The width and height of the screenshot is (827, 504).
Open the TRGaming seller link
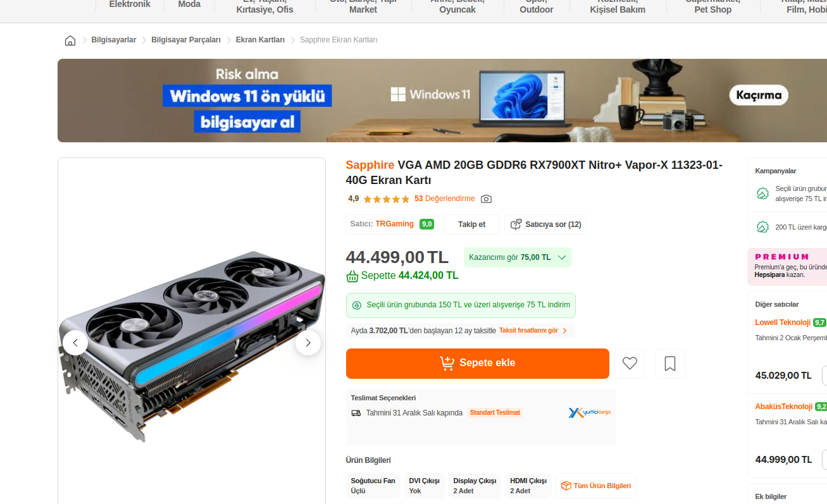tap(395, 224)
